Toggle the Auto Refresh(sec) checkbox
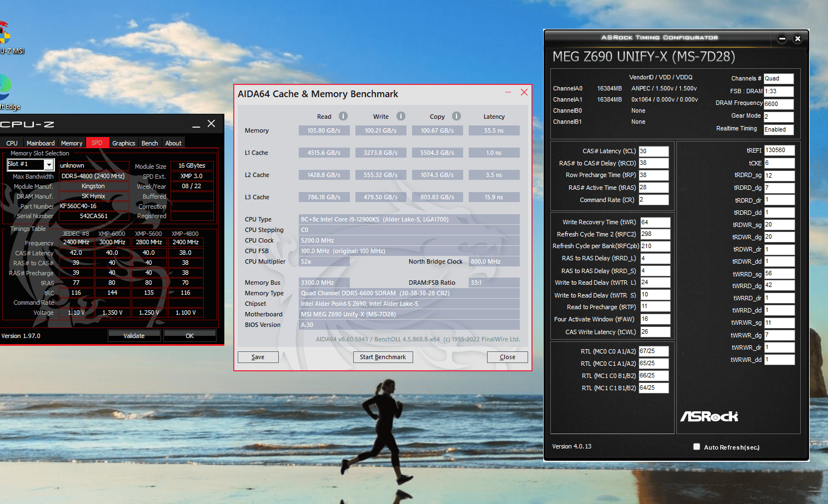 pyautogui.click(x=696, y=447)
